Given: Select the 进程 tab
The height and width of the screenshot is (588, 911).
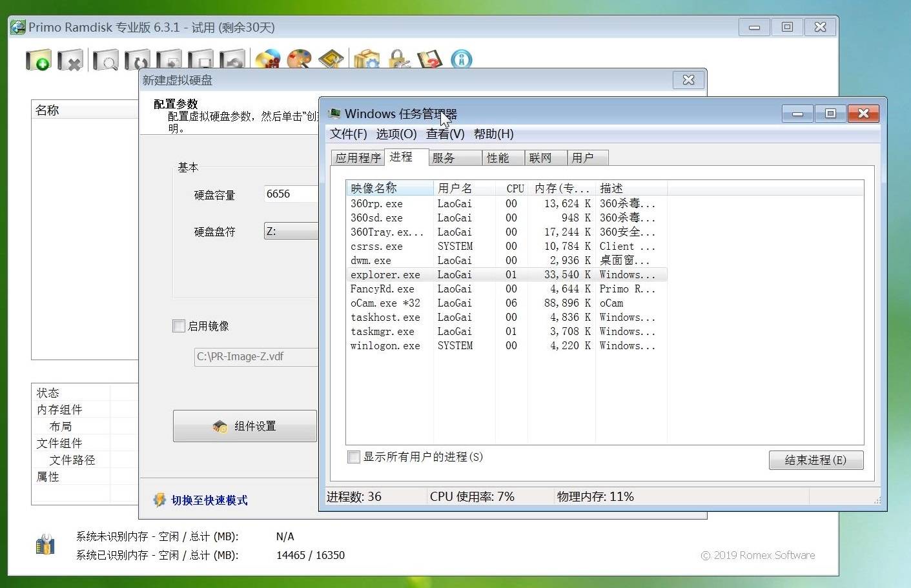Looking at the screenshot, I should click(407, 157).
